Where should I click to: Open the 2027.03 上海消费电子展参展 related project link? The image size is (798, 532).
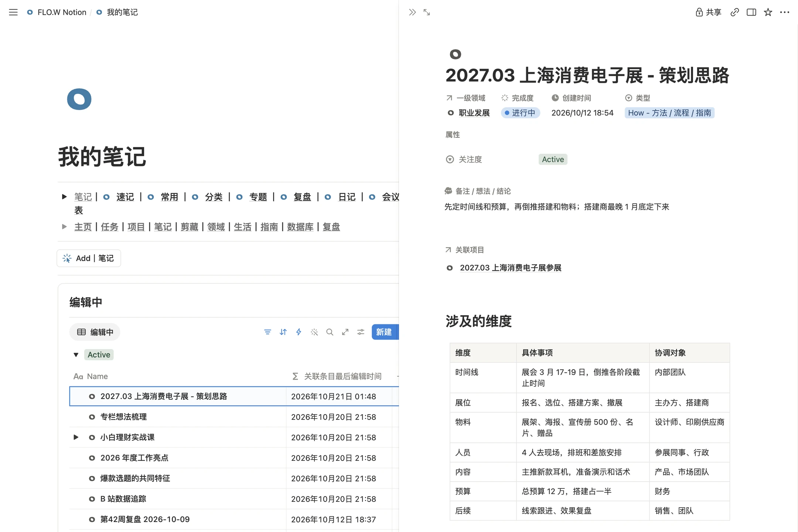tap(511, 267)
